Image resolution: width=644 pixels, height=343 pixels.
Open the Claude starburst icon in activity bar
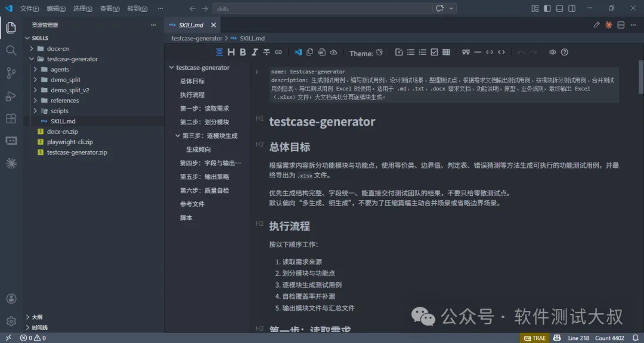(x=11, y=163)
